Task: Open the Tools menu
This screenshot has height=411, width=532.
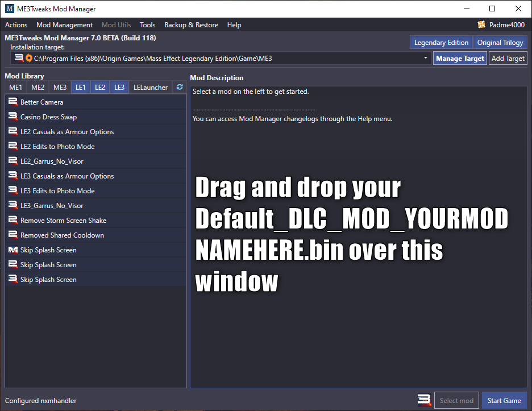Action: click(x=148, y=25)
